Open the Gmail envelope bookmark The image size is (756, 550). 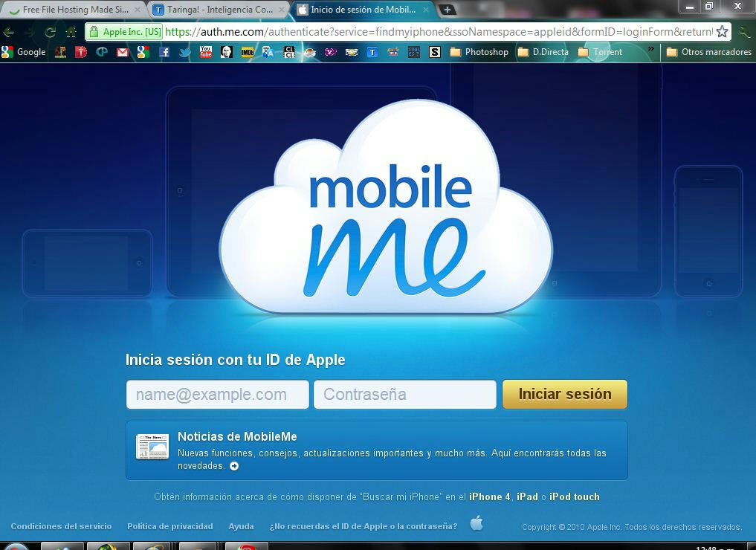[123, 52]
